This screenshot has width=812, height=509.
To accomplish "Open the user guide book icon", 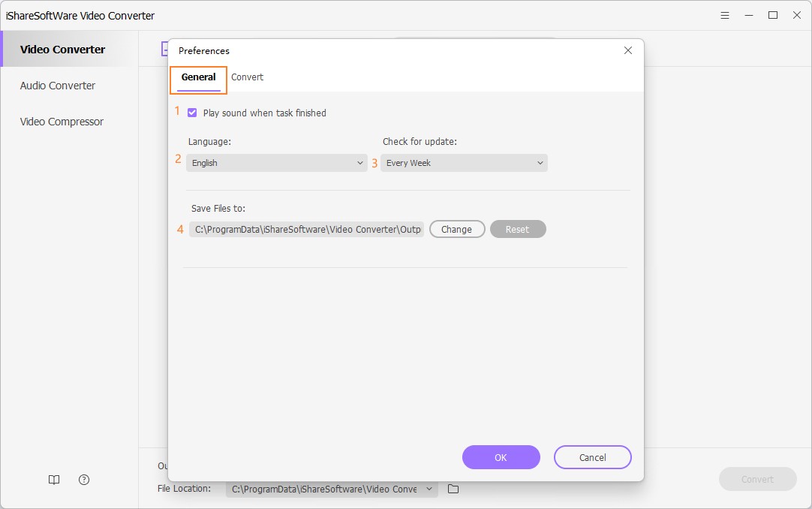I will click(x=54, y=480).
